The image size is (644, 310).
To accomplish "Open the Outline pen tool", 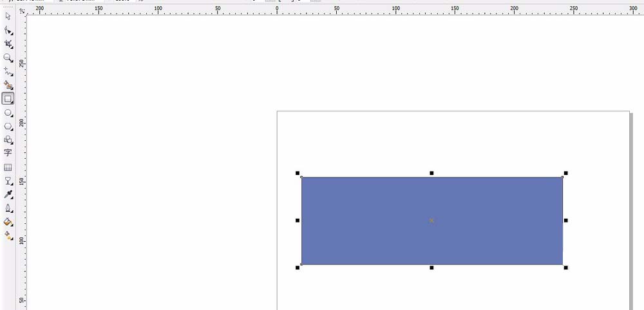I will pos(8,208).
